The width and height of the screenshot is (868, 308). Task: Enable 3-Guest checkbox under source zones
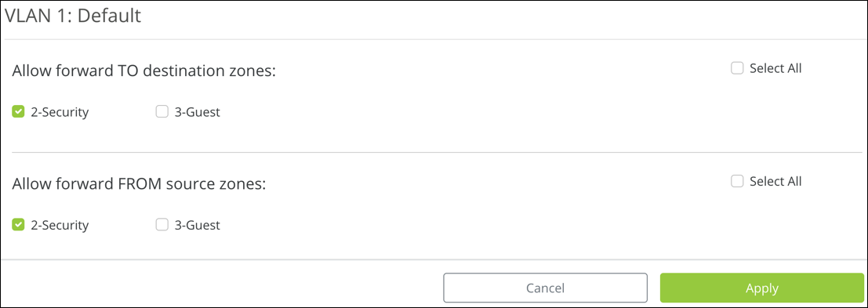(162, 225)
